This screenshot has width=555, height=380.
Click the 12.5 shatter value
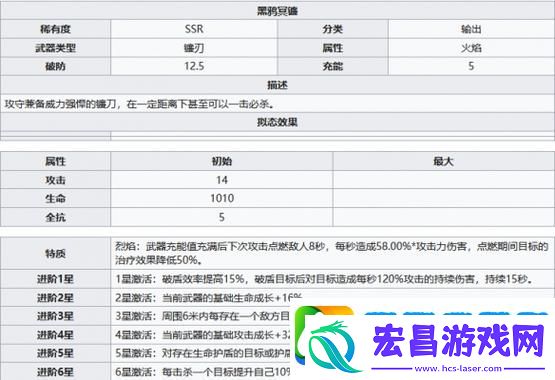tap(194, 66)
